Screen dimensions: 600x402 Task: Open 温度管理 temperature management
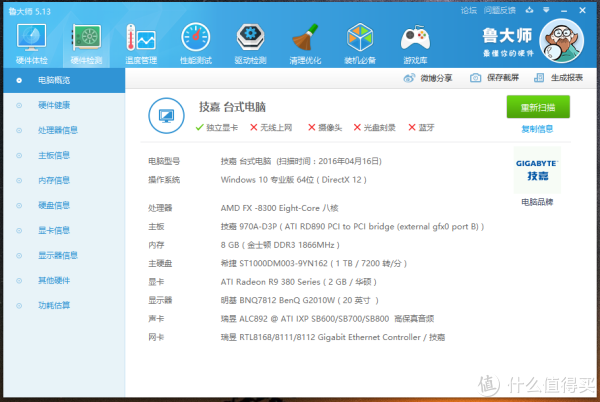click(141, 43)
